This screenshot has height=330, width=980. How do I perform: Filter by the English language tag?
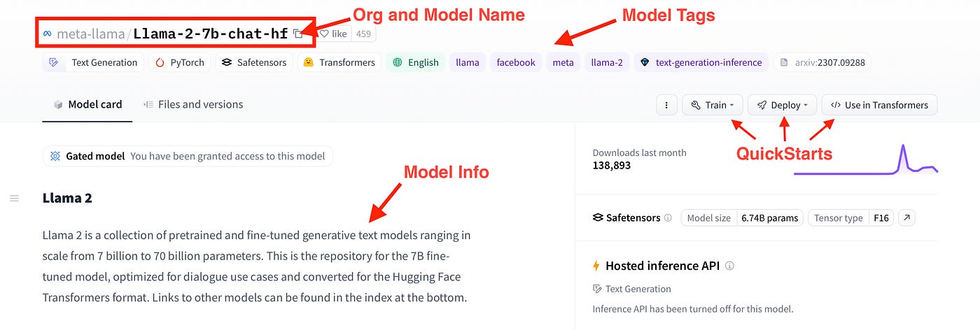coord(416,62)
